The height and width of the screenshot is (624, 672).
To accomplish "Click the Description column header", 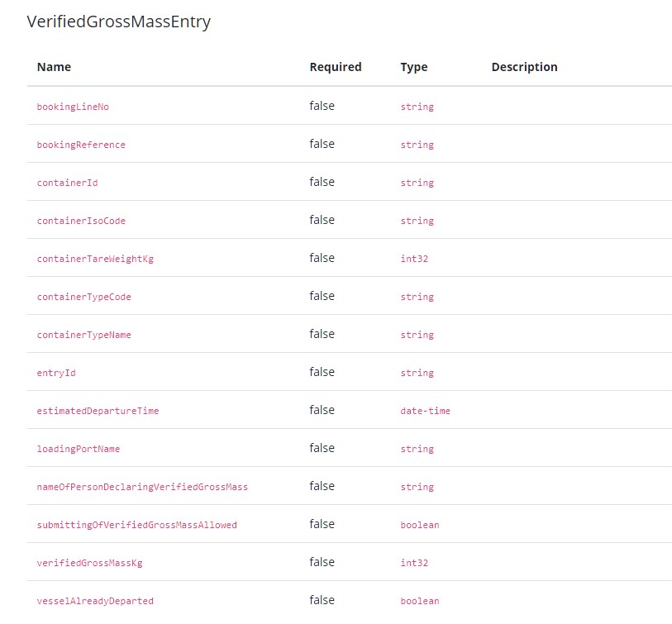I will pos(524,67).
